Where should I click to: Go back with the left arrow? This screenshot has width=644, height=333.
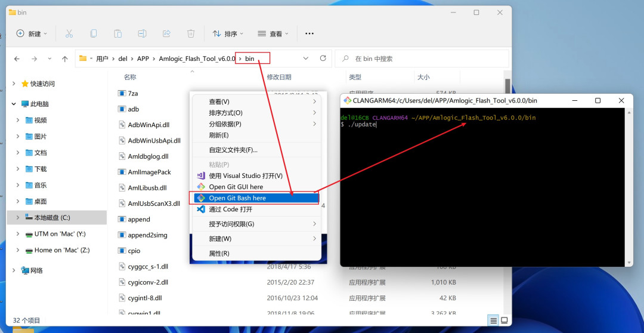pyautogui.click(x=17, y=59)
